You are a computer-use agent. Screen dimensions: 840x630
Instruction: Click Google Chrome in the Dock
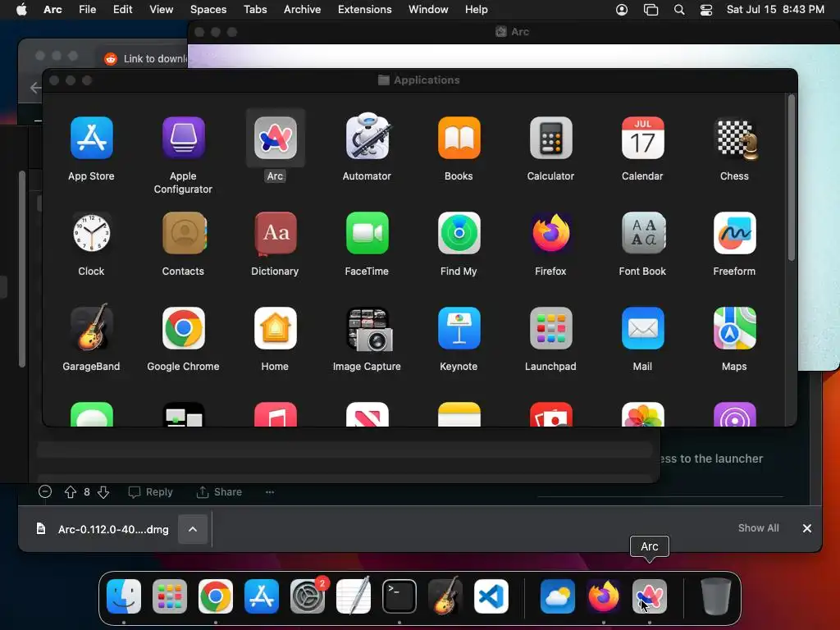pyautogui.click(x=216, y=596)
